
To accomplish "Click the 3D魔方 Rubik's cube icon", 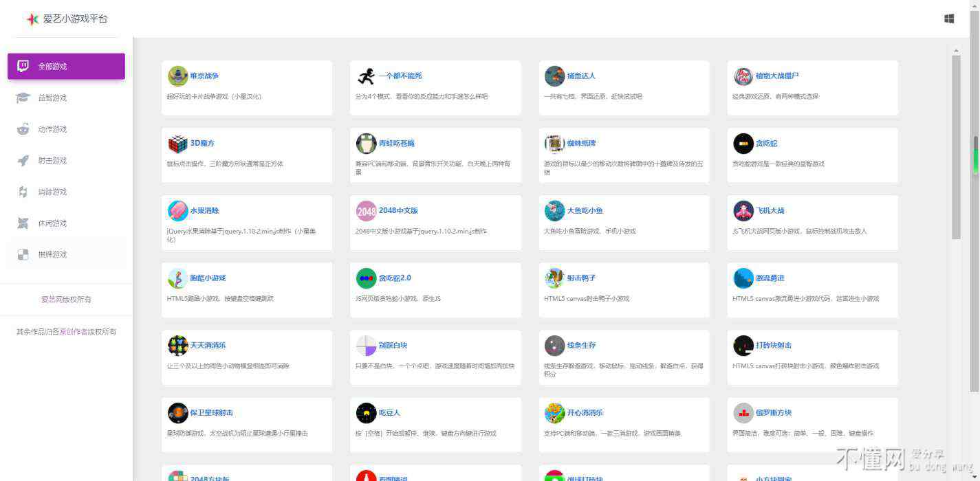I will click(x=177, y=144).
